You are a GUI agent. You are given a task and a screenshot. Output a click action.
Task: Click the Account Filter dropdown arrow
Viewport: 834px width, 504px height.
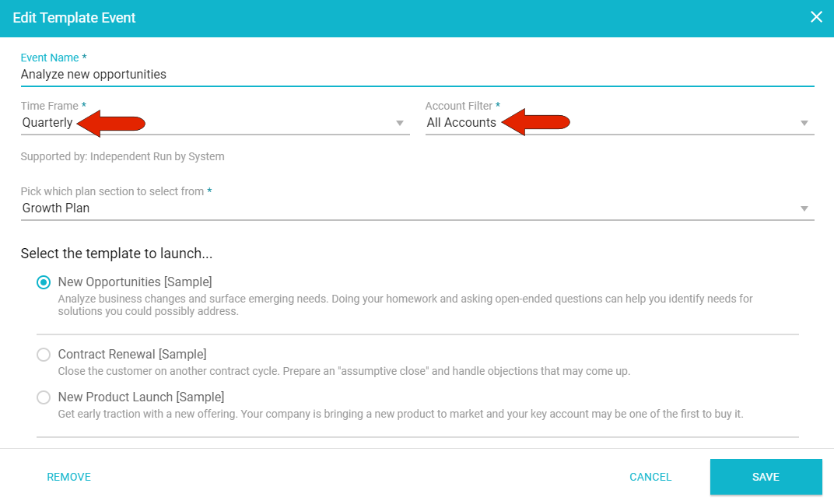(804, 123)
